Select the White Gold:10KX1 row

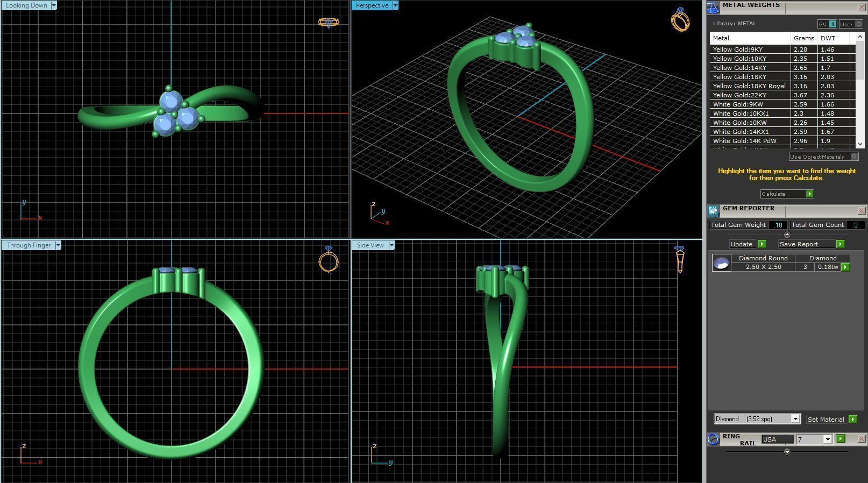[782, 113]
